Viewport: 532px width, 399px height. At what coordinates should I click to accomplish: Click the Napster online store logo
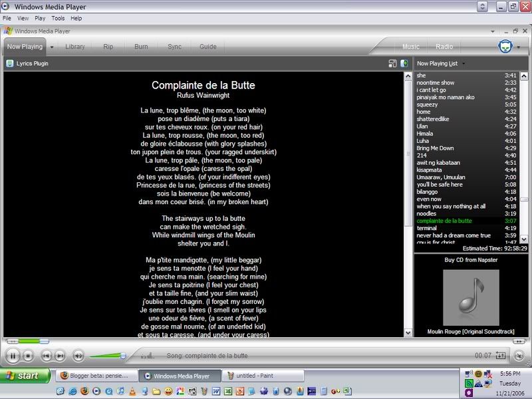tap(507, 46)
